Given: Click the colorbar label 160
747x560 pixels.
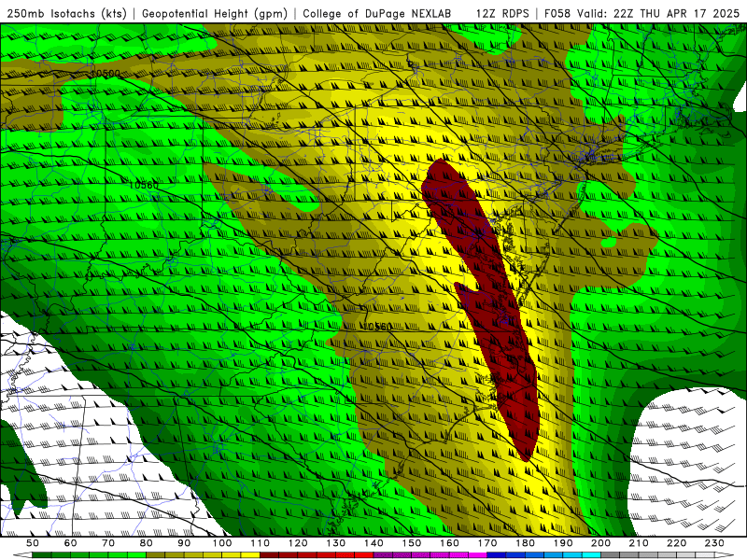Looking at the screenshot, I should pos(450,543).
